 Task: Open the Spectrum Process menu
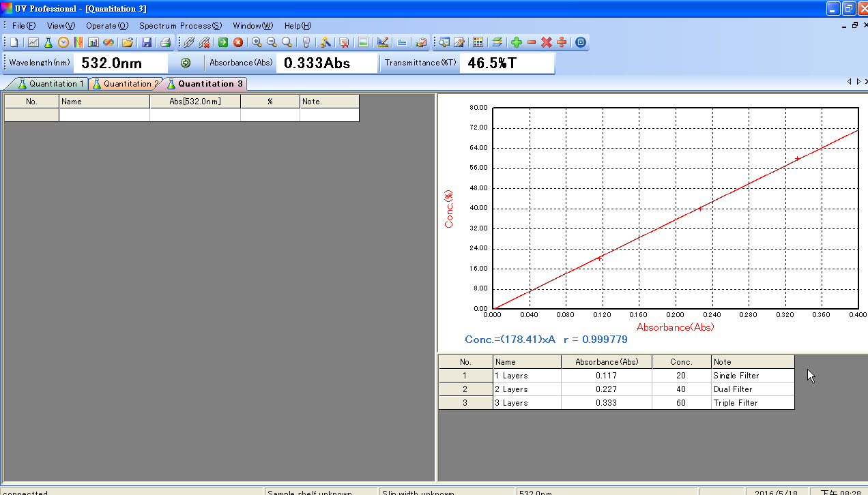coord(180,25)
